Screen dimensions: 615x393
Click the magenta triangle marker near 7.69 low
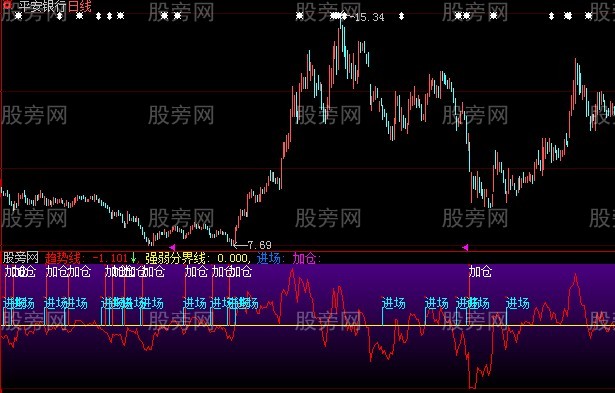172,247
